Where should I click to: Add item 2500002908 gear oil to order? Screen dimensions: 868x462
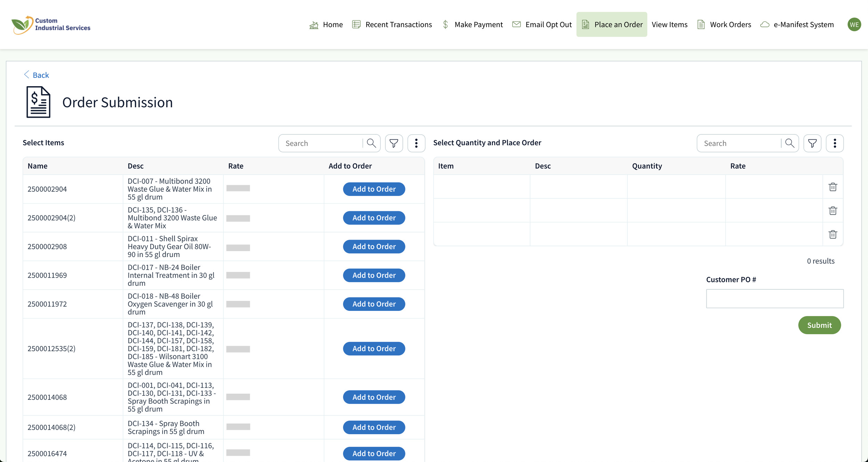coord(374,247)
